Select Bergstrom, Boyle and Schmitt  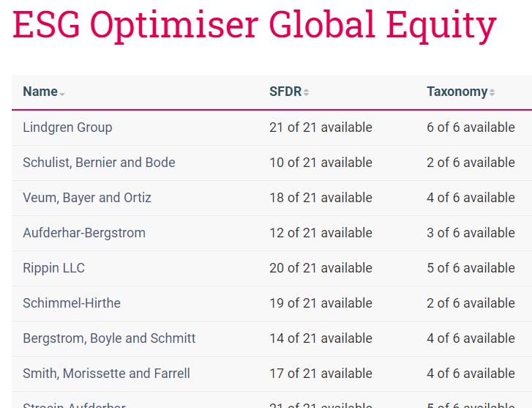[x=109, y=338]
